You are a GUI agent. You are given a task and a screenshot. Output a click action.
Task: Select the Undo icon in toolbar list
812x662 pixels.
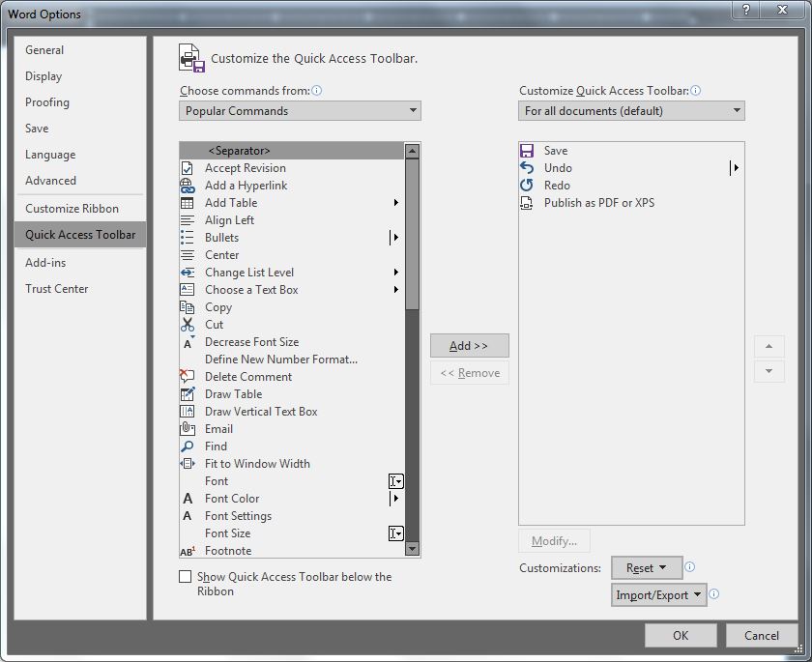pos(527,168)
